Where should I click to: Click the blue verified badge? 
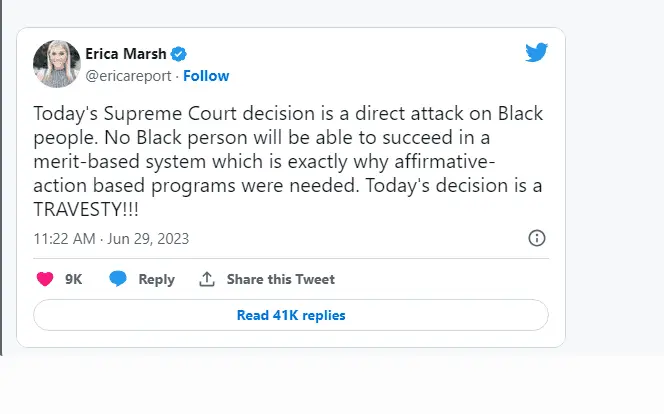[x=179, y=54]
